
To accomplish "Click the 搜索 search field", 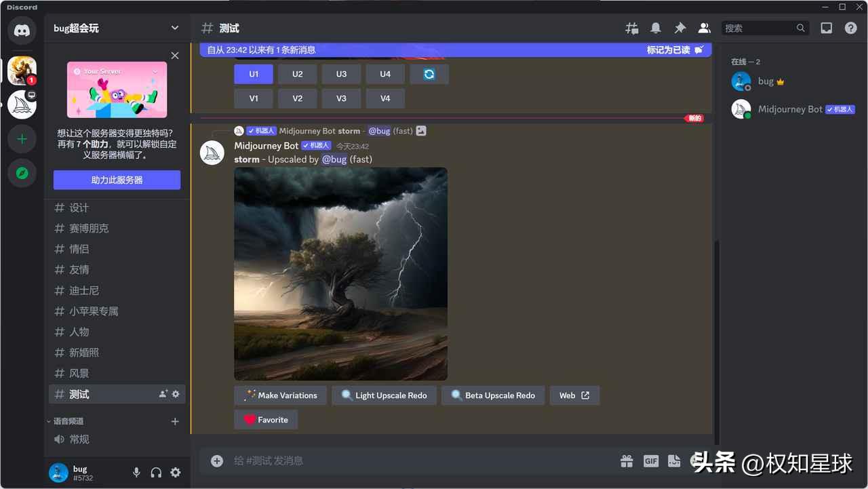I will pos(757,28).
